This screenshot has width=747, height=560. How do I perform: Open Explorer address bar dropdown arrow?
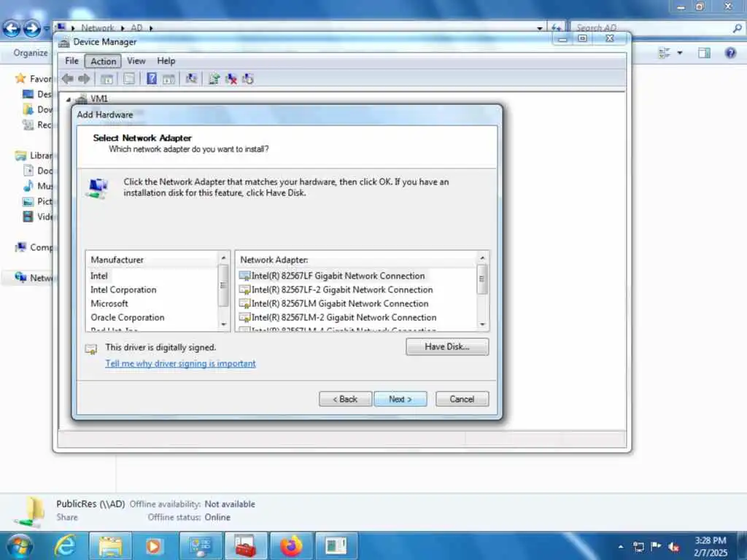(x=539, y=28)
